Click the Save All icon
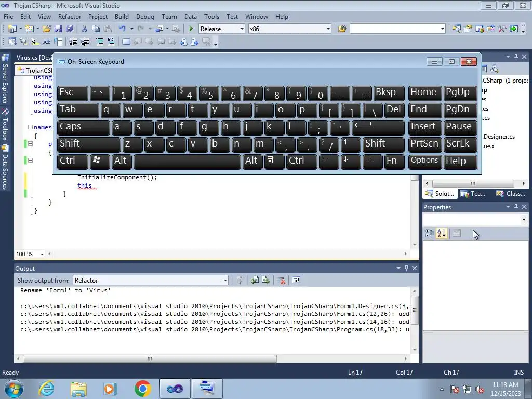 click(70, 29)
